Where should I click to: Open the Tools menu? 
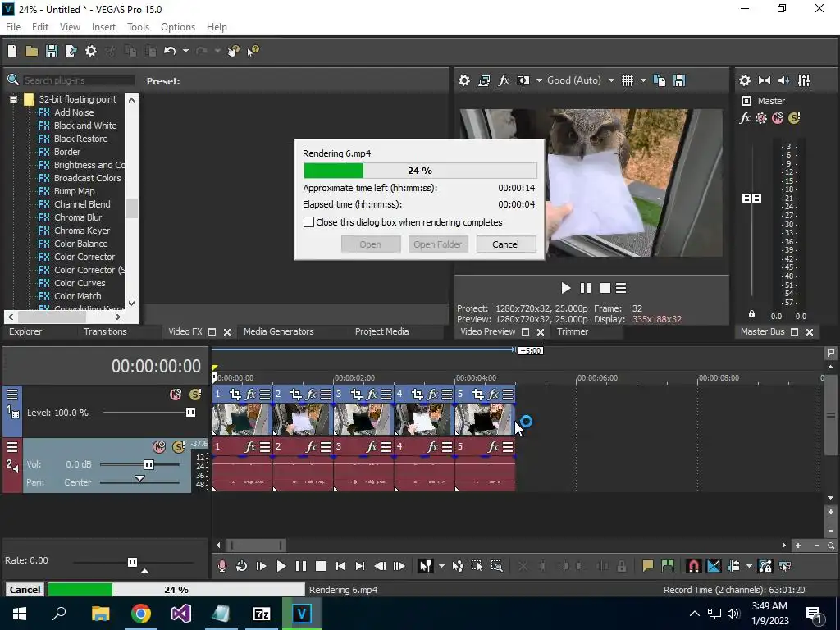pyautogui.click(x=138, y=27)
